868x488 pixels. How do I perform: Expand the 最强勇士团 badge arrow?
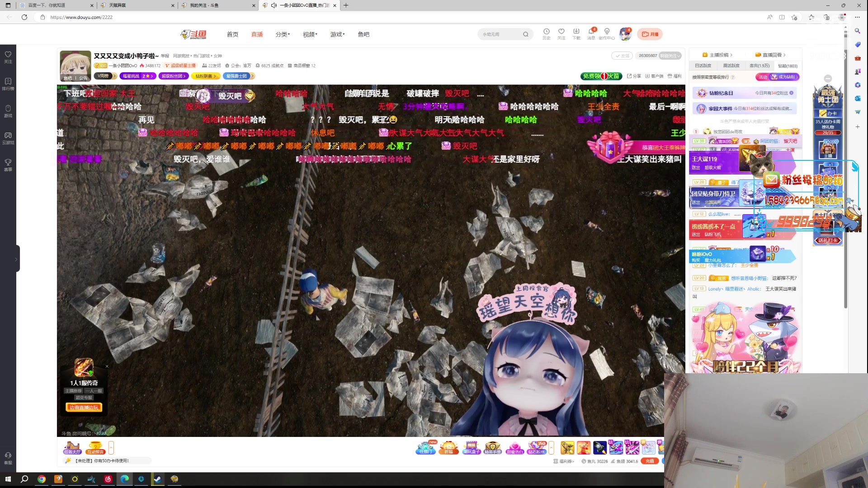252,76
